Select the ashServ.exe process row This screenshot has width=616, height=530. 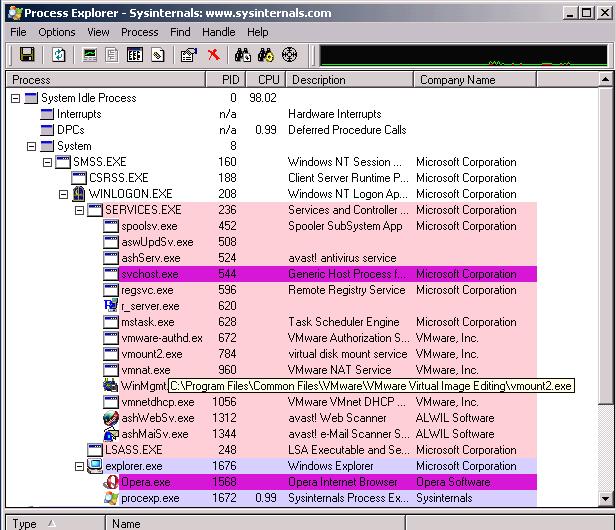[320, 258]
